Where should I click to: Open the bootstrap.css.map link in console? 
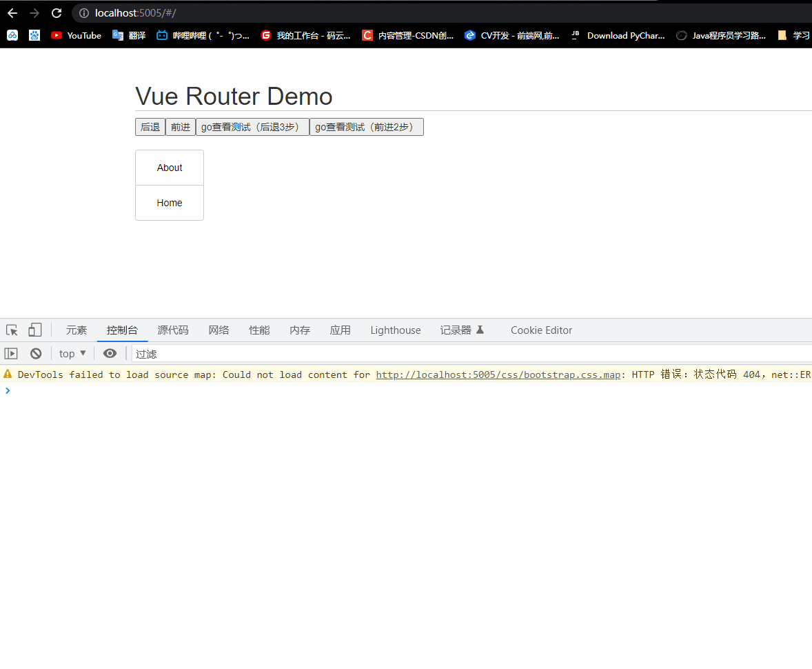[498, 375]
